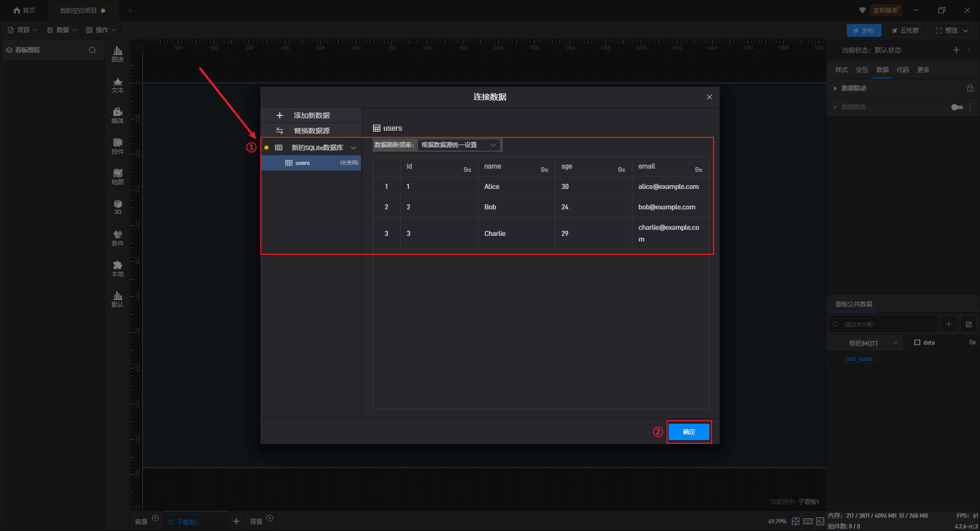Open the 地图 map component category
Image resolution: width=980 pixels, height=531 pixels.
click(x=117, y=177)
